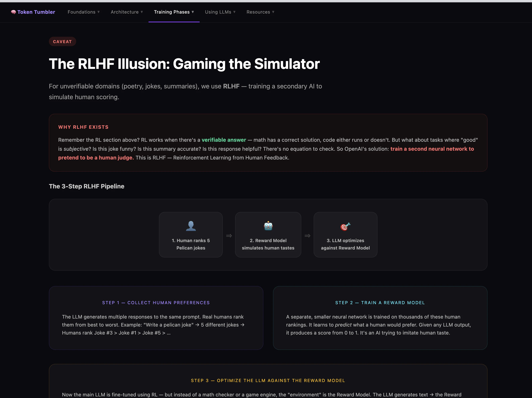This screenshot has height=398, width=532.
Task: Click the arrow between the human and reward model cards
Action: tap(229, 236)
